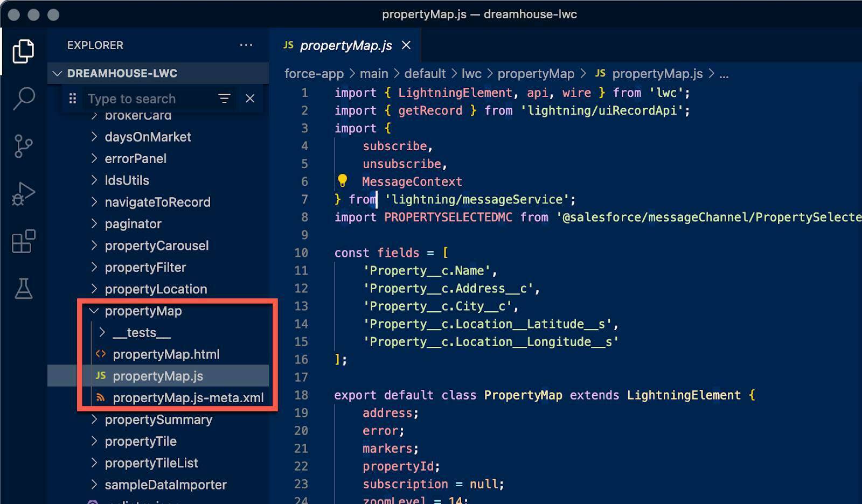Click line number 18 in gutter
This screenshot has height=504, width=862.
click(x=301, y=395)
